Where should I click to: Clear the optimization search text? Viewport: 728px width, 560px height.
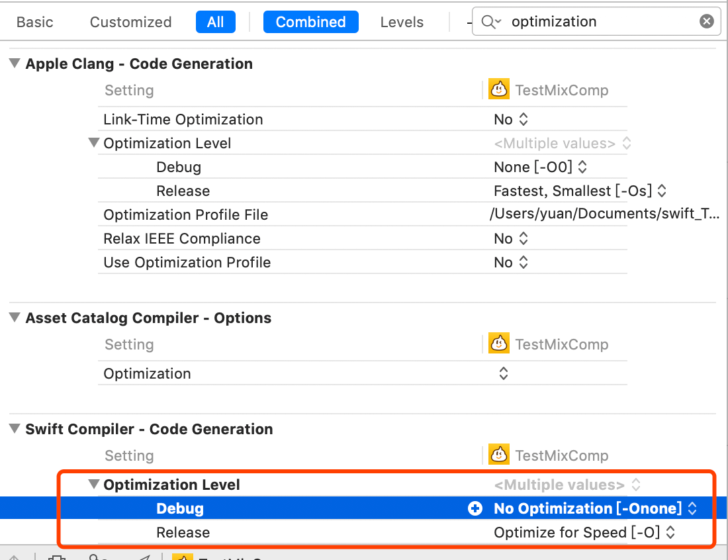707,22
